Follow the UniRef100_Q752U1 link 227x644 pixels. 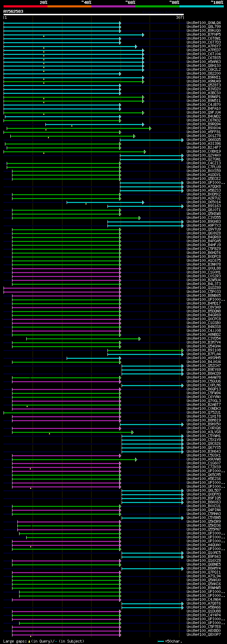204,413
